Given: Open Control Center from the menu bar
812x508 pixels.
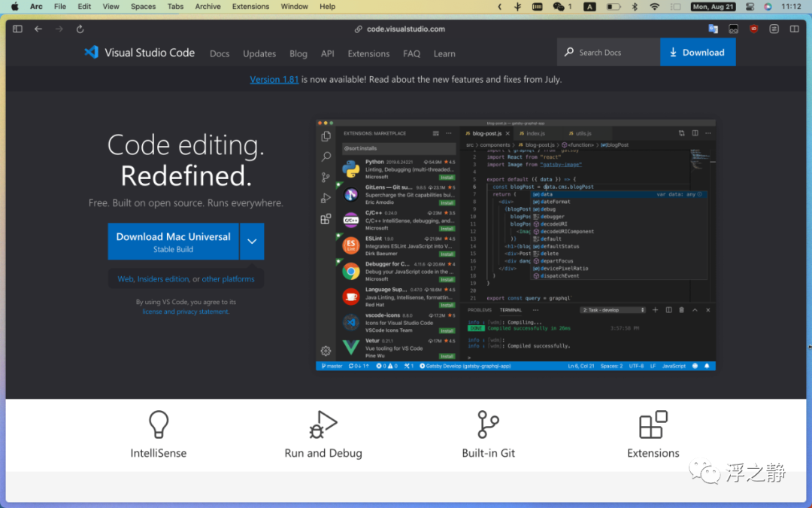Looking at the screenshot, I should 750,7.
